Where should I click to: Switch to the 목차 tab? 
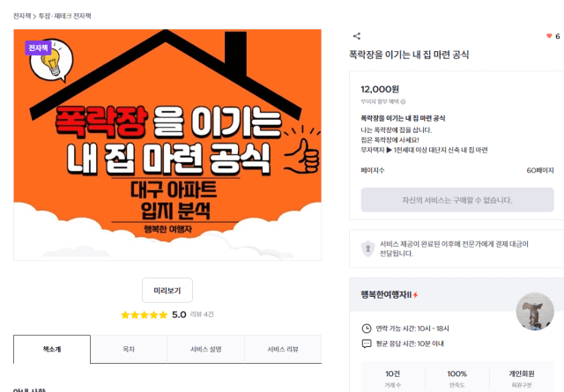(x=129, y=349)
